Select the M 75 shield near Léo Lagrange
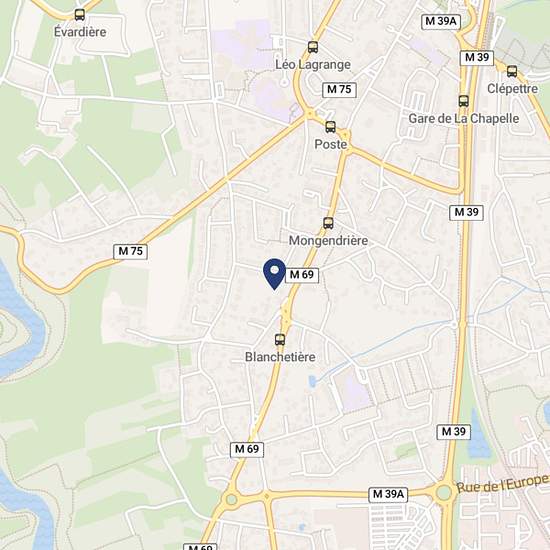 pos(339,90)
